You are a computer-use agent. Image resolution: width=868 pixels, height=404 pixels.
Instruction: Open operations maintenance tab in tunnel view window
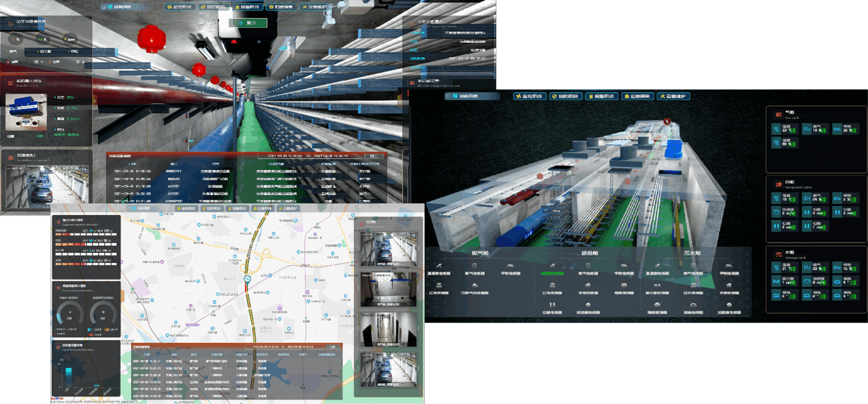coord(316,7)
